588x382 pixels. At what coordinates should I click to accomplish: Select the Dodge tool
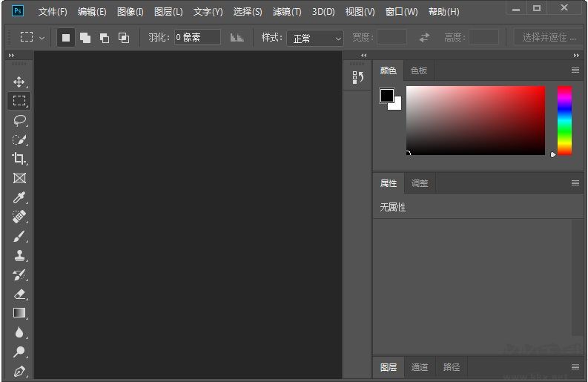[x=19, y=352]
